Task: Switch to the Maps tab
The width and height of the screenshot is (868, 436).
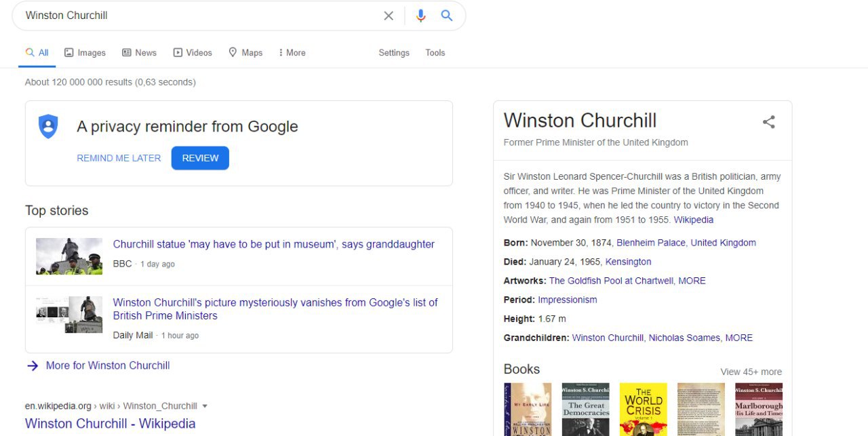Action: pos(245,53)
